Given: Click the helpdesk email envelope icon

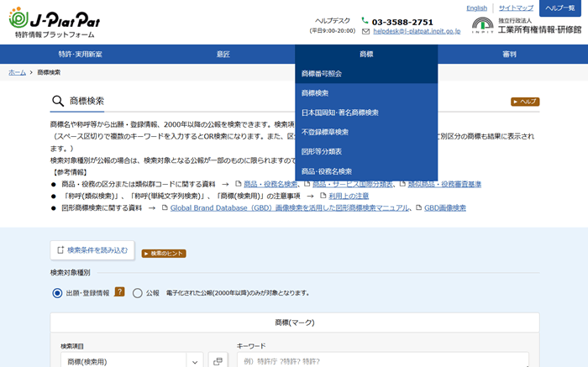Looking at the screenshot, I should (x=365, y=31).
